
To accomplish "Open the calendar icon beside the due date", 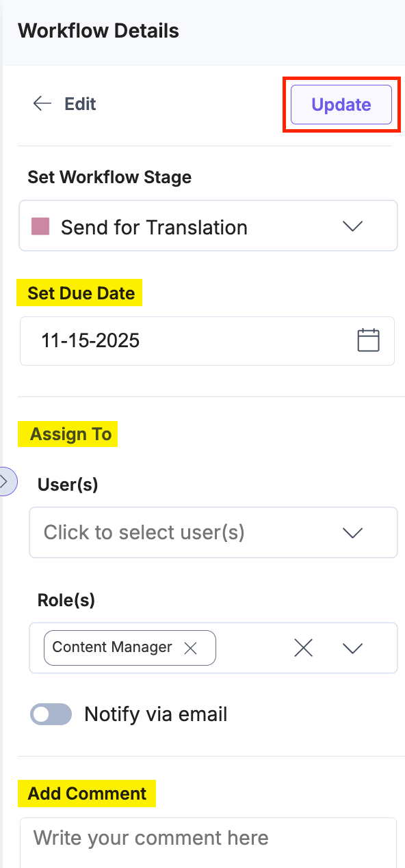I will 368,340.
